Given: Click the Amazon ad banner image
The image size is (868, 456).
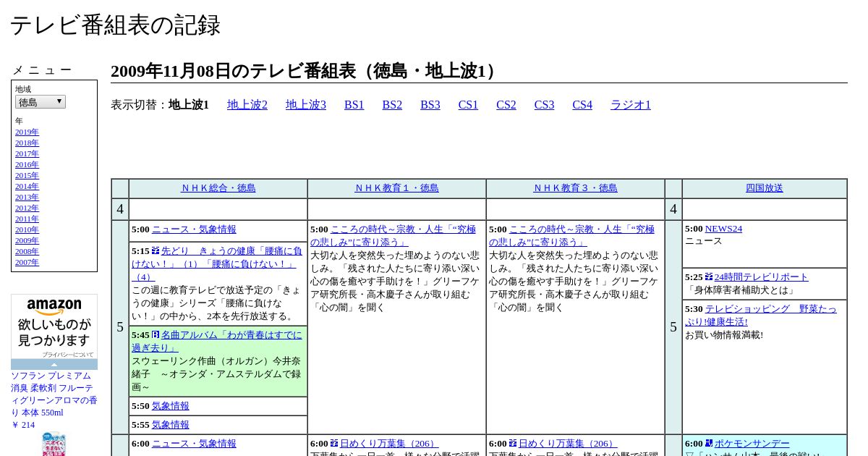Looking at the screenshot, I should [54, 326].
